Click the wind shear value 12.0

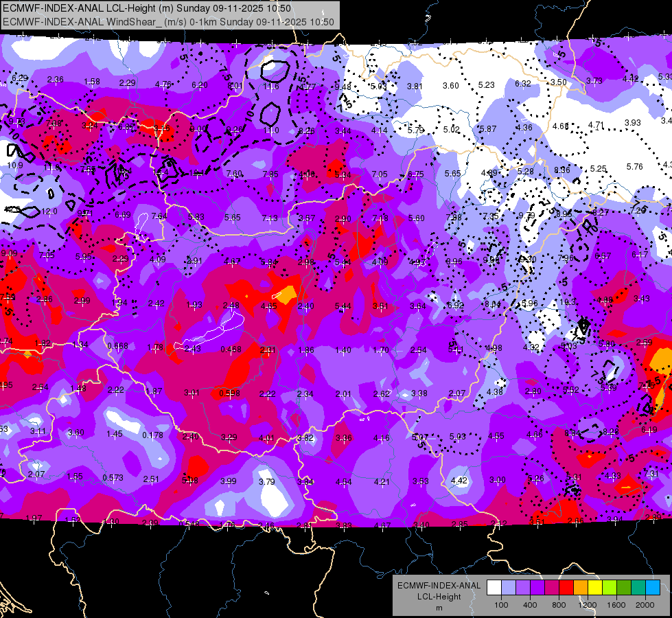pos(49,211)
